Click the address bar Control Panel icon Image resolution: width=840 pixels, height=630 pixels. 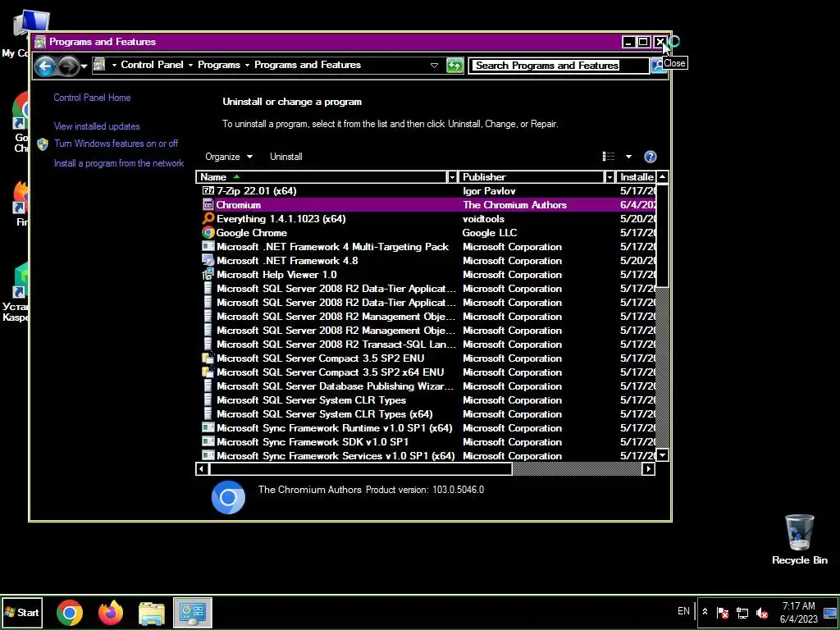98,65
